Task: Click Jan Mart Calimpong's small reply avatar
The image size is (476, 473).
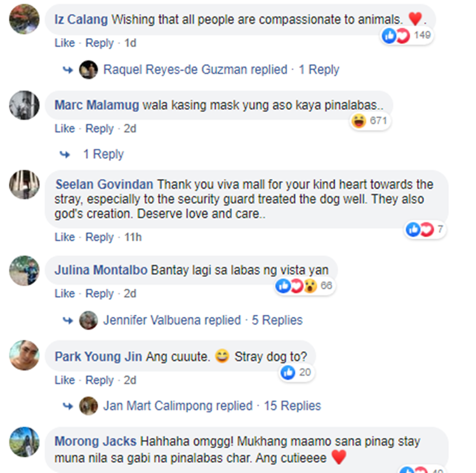Action: (88, 406)
